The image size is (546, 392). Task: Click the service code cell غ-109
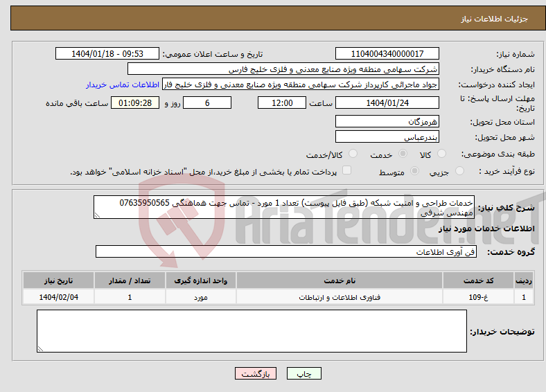coord(479,297)
